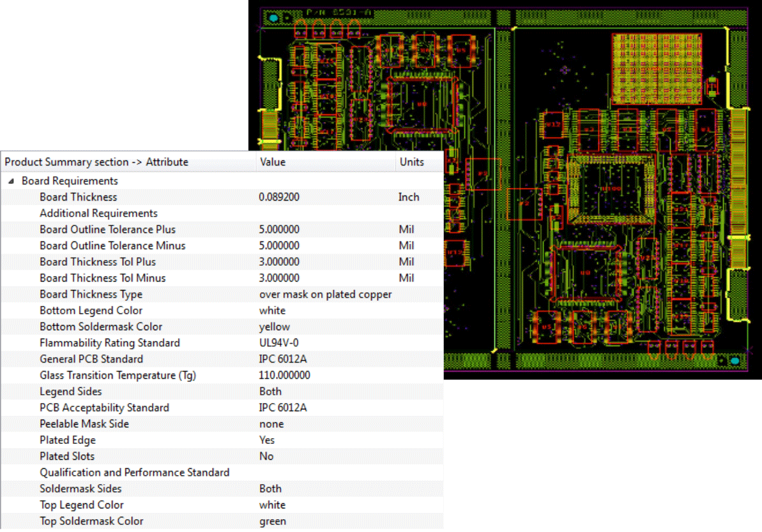The image size is (762, 532).
Task: Select the Flammability Rating Standard row
Action: tap(109, 343)
